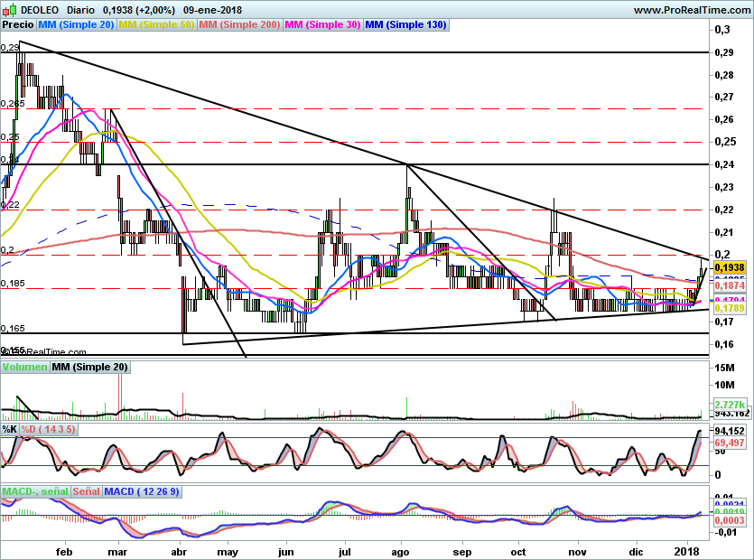Viewport: 754px width, 560px height.
Task: Select volume MM (Simple 20) label
Action: point(89,367)
